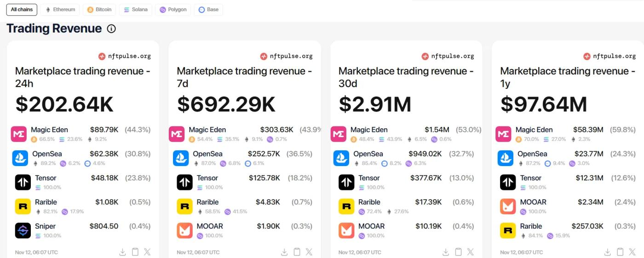Click the Tensor name in the 30d card
The width and height of the screenshot is (644, 258).
point(369,178)
